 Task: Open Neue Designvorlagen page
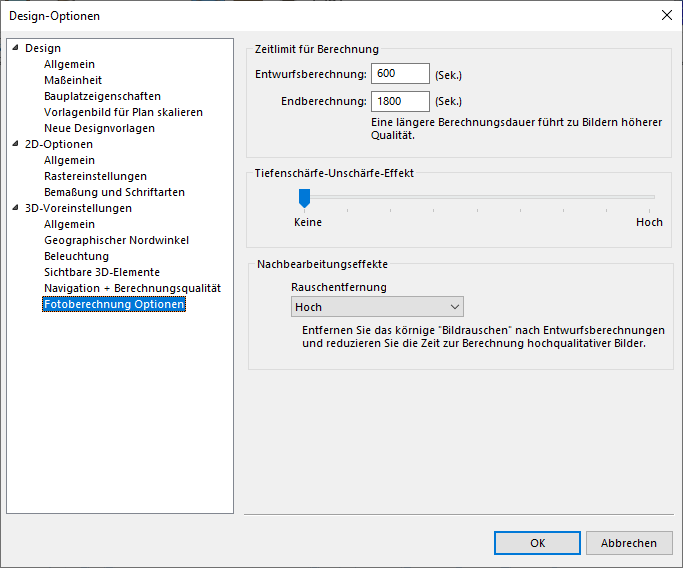99,128
